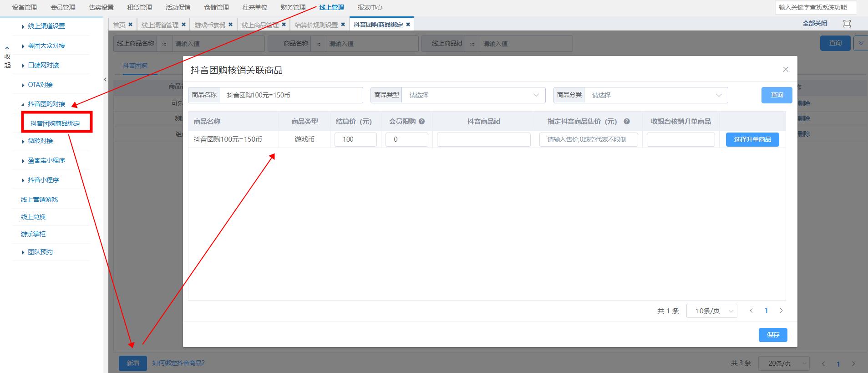868x373 pixels.
Task: Switch to the 结算价规则设置 tab
Action: [x=316, y=25]
